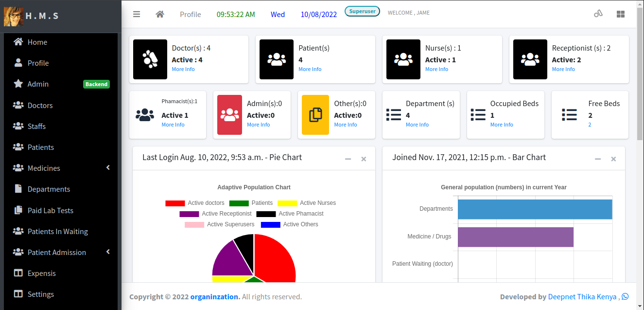Toggle the hamburger sidebar menu

pyautogui.click(x=137, y=14)
